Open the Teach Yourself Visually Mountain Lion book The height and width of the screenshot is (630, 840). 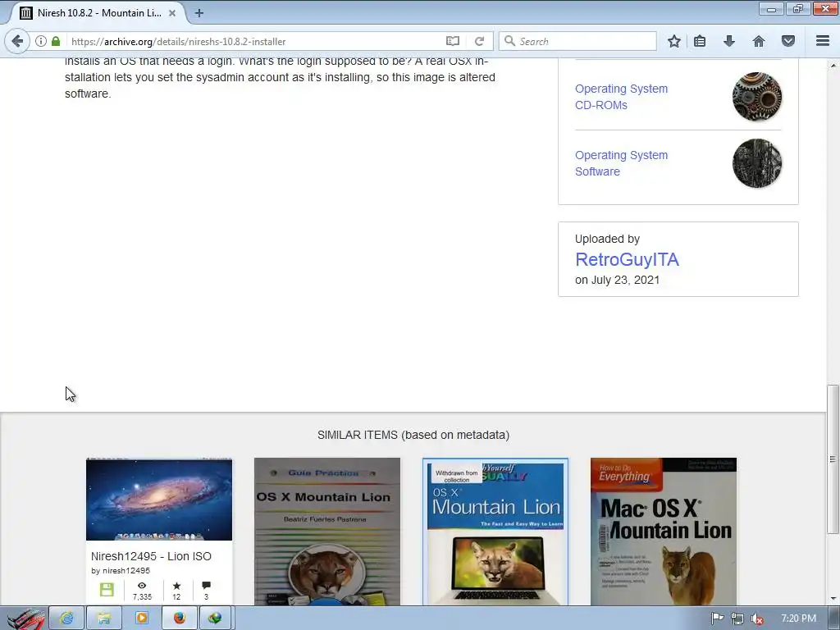tap(495, 532)
